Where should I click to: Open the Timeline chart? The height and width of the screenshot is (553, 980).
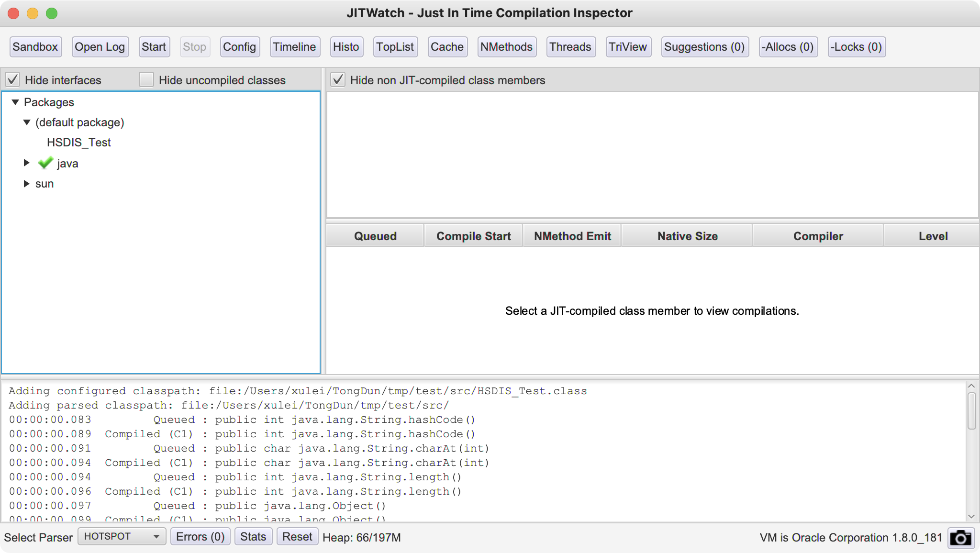(x=294, y=47)
